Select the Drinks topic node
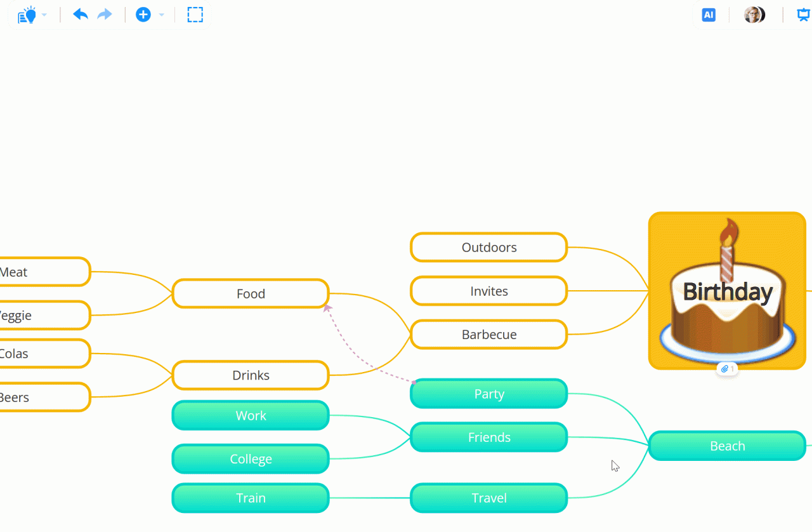Image resolution: width=812 pixels, height=532 pixels. point(251,375)
